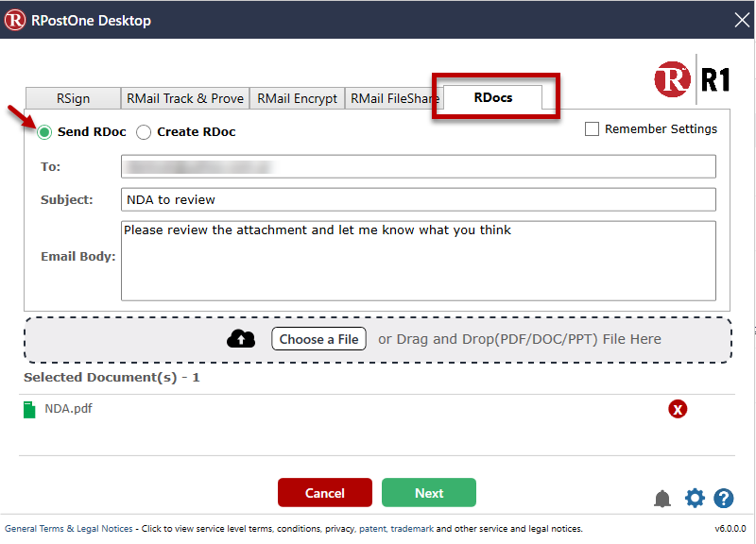This screenshot has height=544, width=756.
Task: Click the green document icon beside NDA.pdf
Action: point(29,408)
